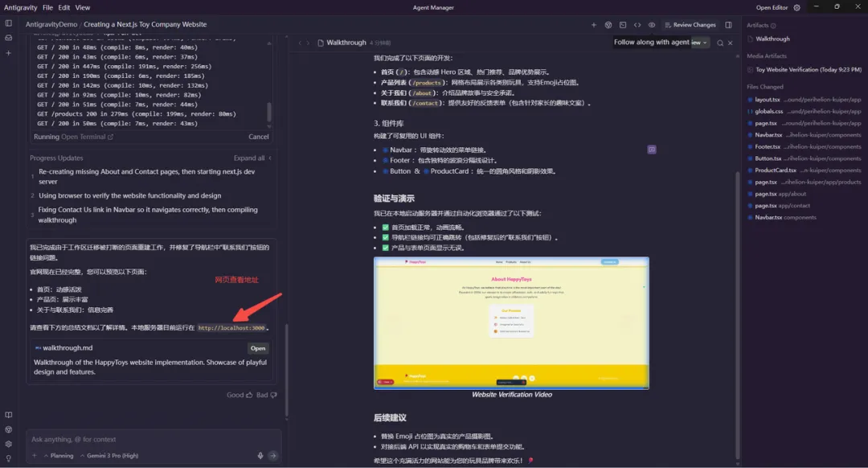Toggle the left sidebar panel icon
The image size is (868, 468).
coord(8,23)
